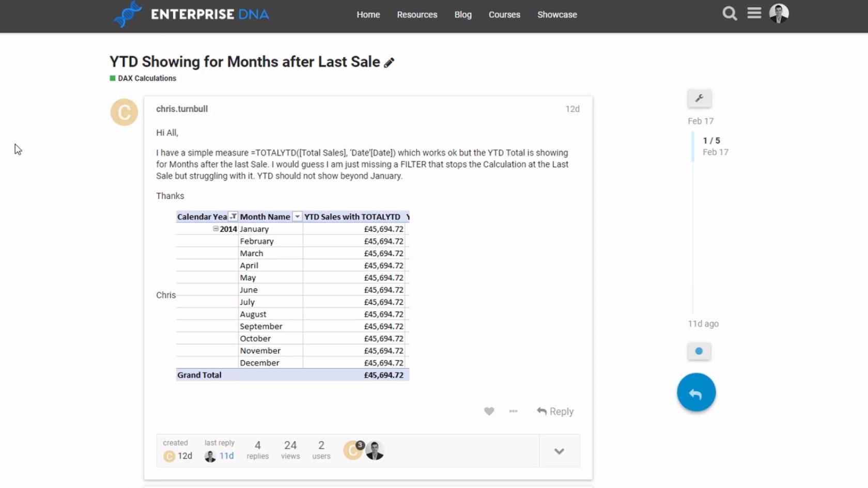The height and width of the screenshot is (488, 868).
Task: Click the C poster avatar with badge 3
Action: pos(353,450)
